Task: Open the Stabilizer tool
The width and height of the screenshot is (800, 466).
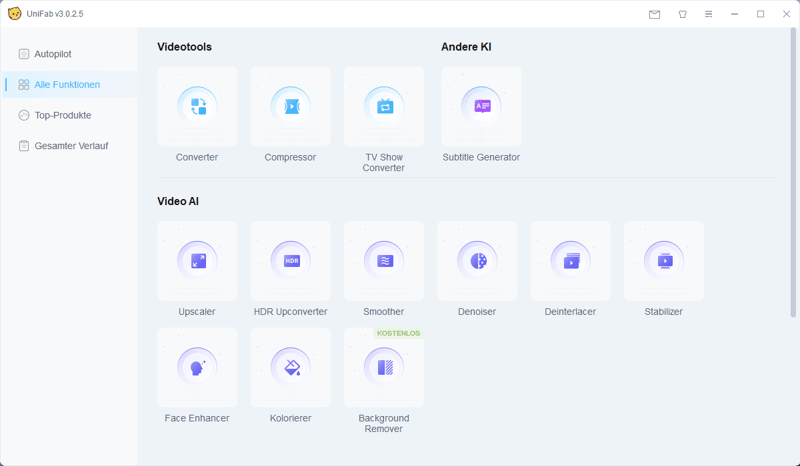Action: 663,261
